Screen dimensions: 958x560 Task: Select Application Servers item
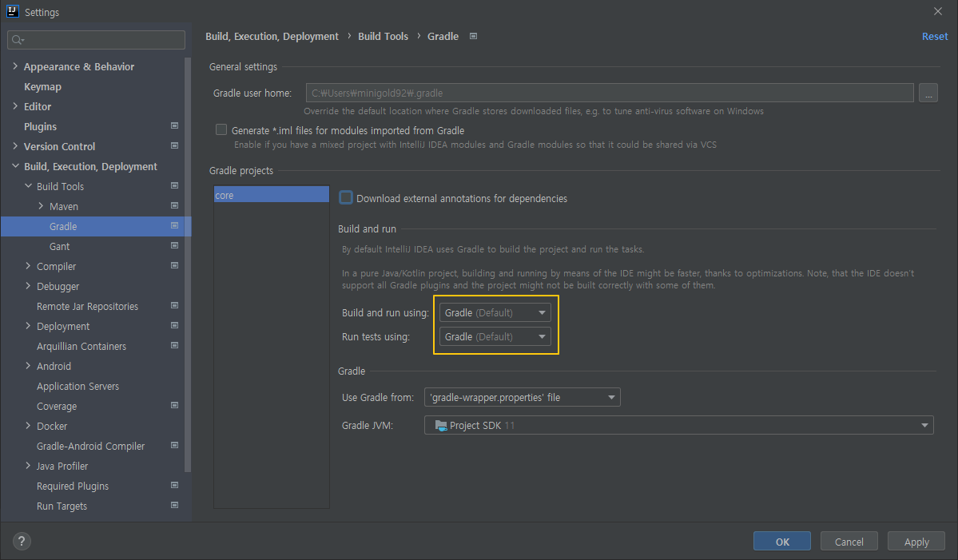point(78,386)
